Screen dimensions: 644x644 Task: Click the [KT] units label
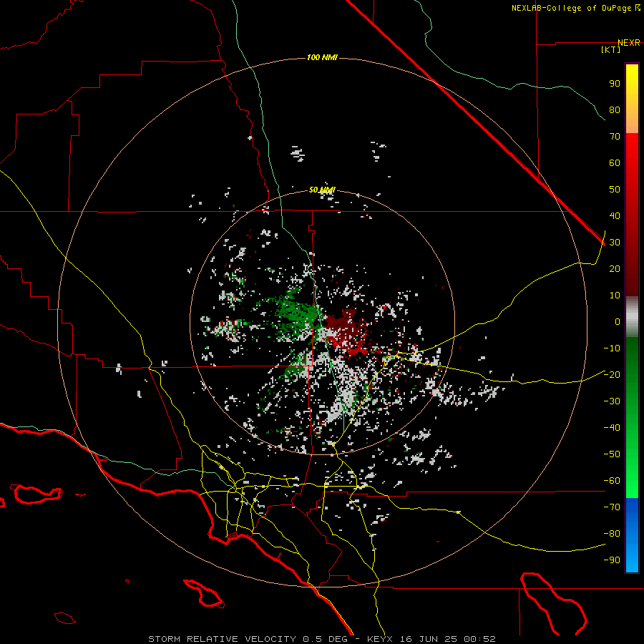coord(611,49)
